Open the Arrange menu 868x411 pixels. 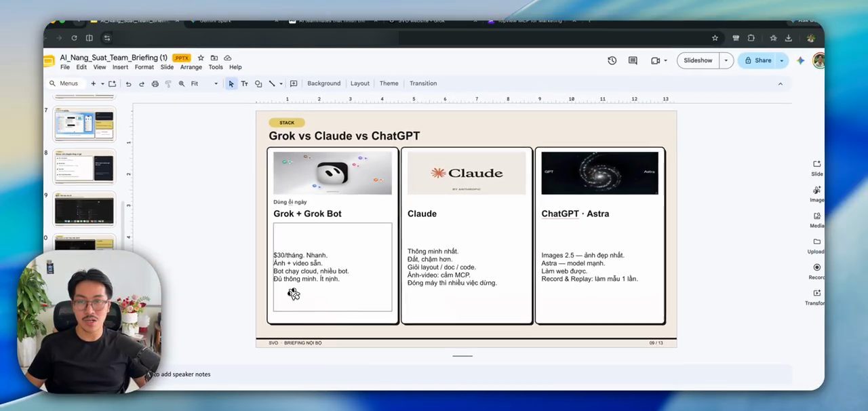pos(191,67)
